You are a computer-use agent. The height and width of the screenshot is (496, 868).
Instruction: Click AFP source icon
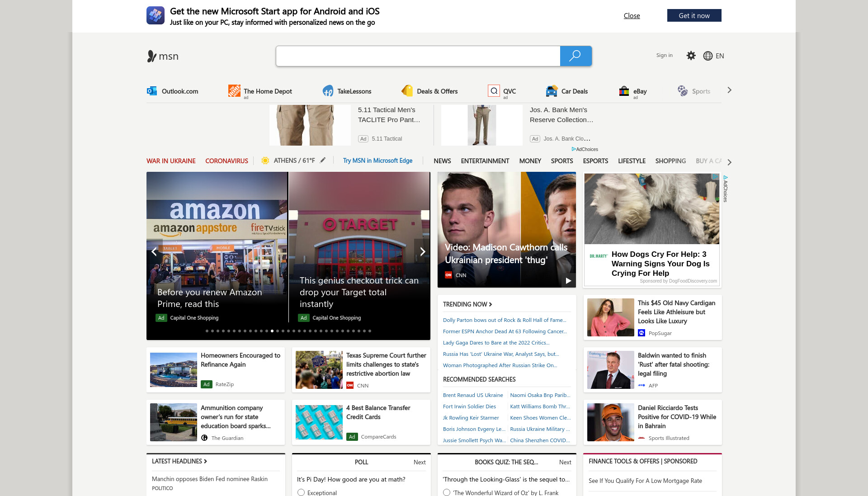[x=642, y=385]
